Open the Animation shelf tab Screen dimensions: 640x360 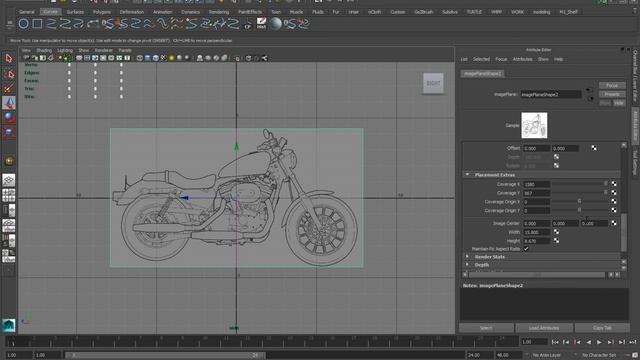click(x=162, y=12)
